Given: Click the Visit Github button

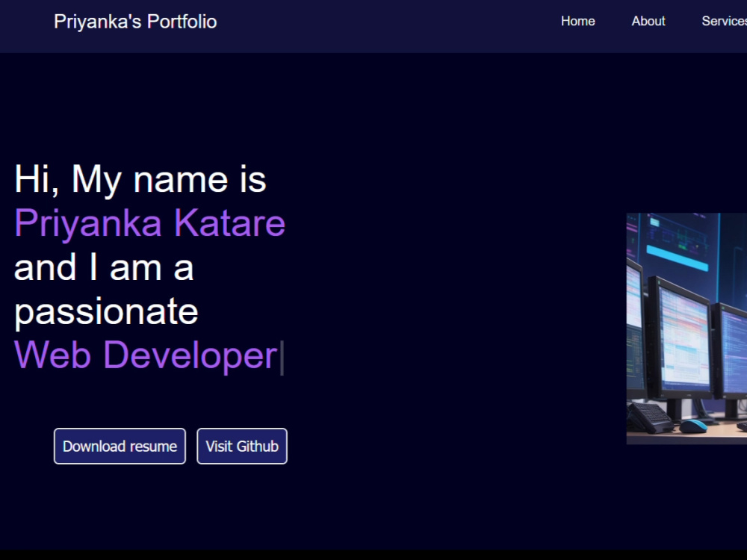Looking at the screenshot, I should [x=242, y=447].
